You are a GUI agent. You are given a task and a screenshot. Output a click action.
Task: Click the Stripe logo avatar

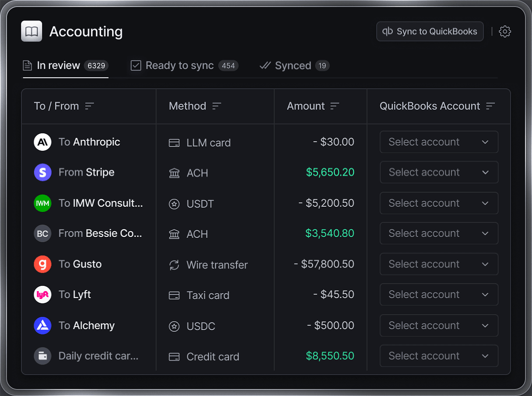[42, 173]
